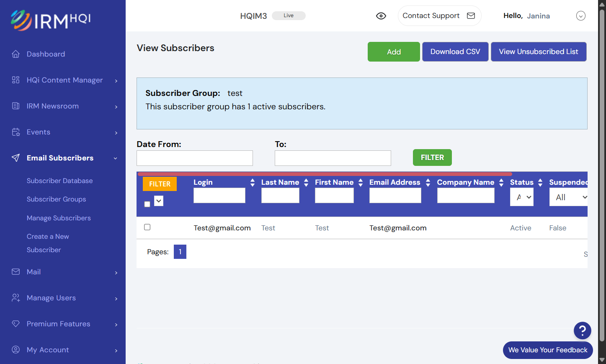Click the Dashboard home icon
606x364 pixels.
pos(16,54)
